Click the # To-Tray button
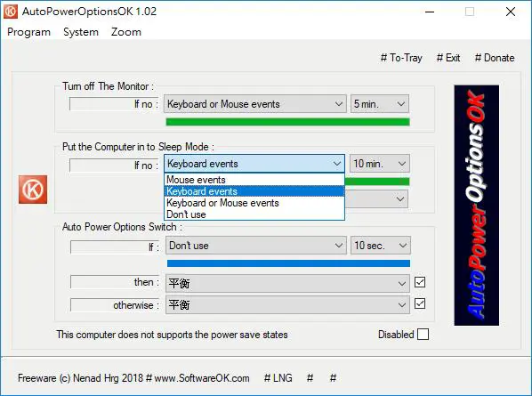This screenshot has height=396, width=532. 401,58
